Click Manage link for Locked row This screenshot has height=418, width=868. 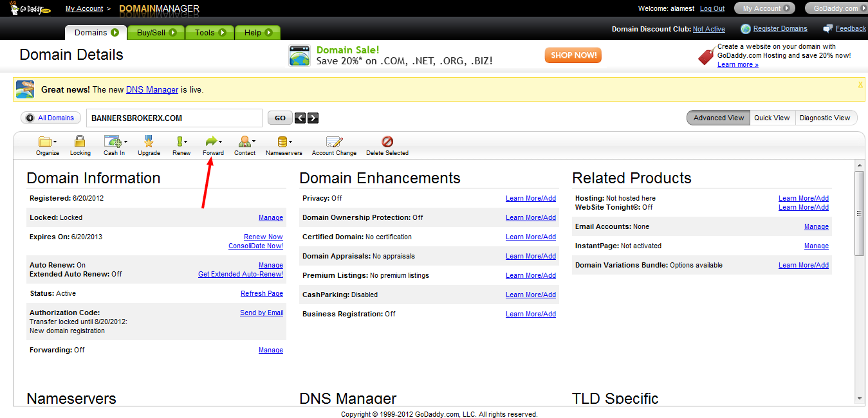[x=271, y=217]
